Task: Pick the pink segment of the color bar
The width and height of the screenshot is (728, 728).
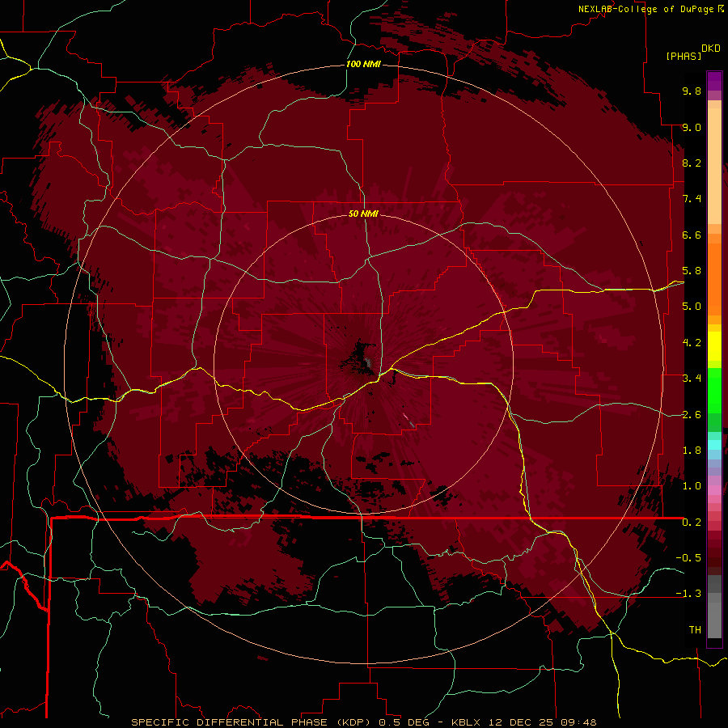Action: pyautogui.click(x=714, y=490)
